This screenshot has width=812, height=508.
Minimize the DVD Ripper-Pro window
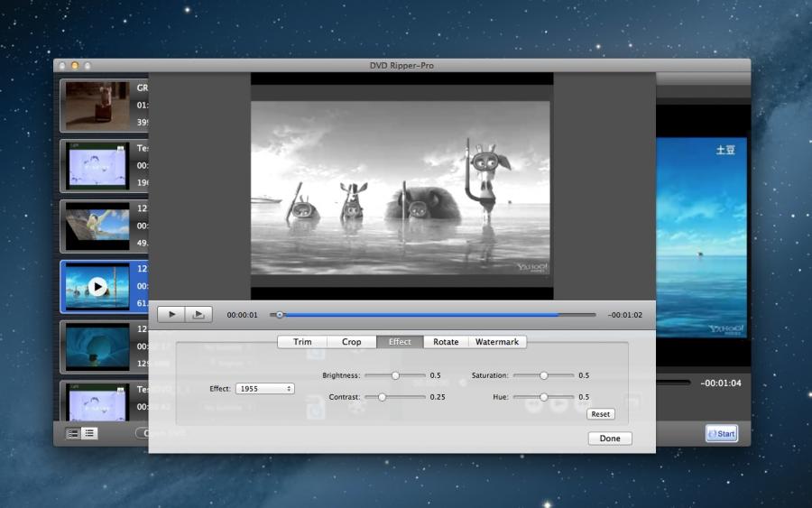click(75, 66)
